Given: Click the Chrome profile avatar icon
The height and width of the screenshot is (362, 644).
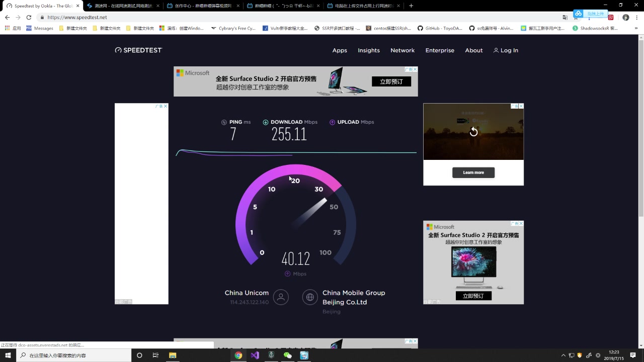Looking at the screenshot, I should coord(626,17).
